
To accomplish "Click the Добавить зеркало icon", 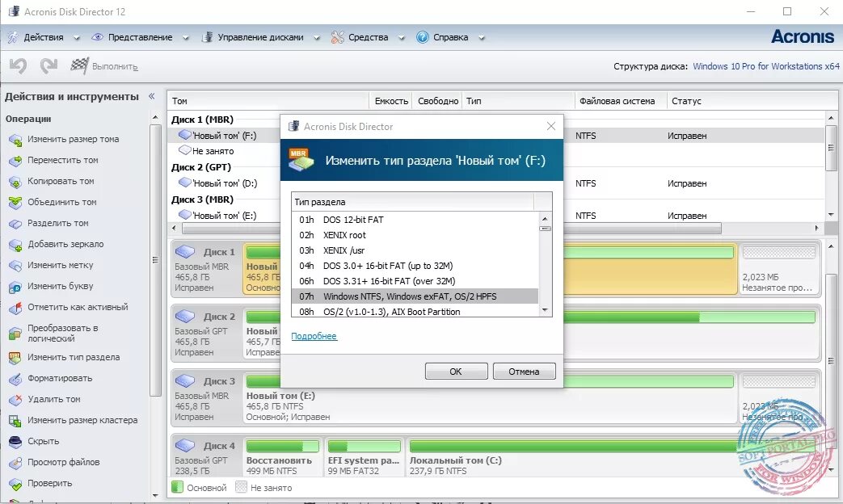I will click(x=15, y=245).
